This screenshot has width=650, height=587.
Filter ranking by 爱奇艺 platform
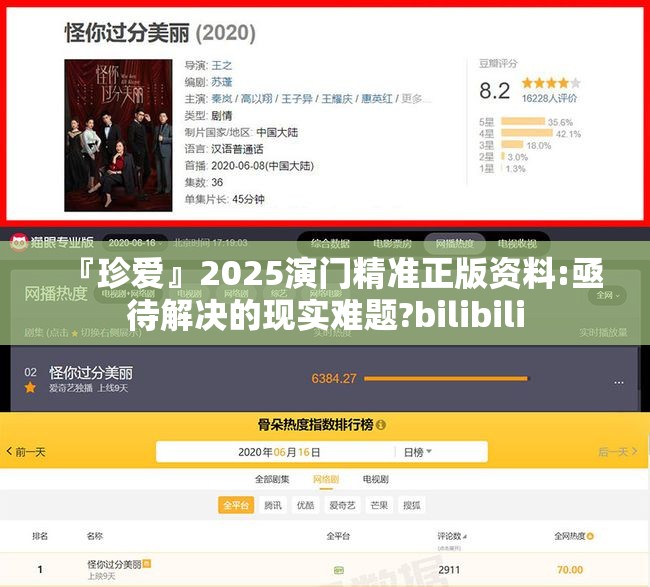pyautogui.click(x=342, y=505)
